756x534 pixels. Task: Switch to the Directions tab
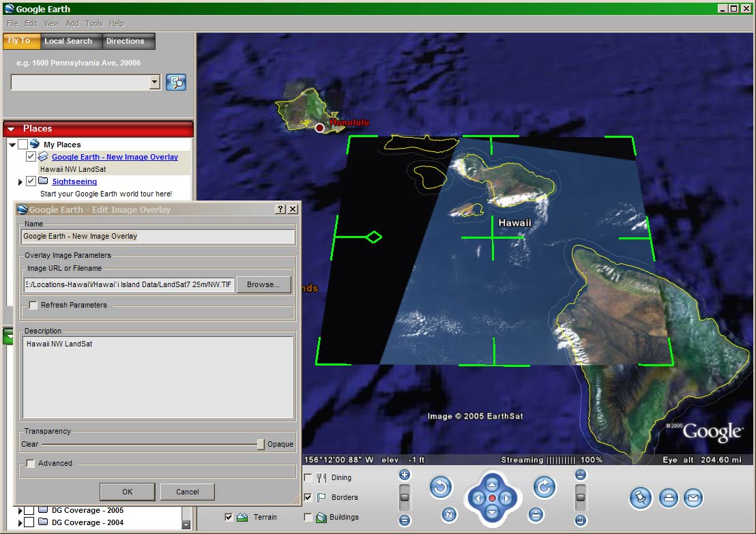click(x=129, y=41)
